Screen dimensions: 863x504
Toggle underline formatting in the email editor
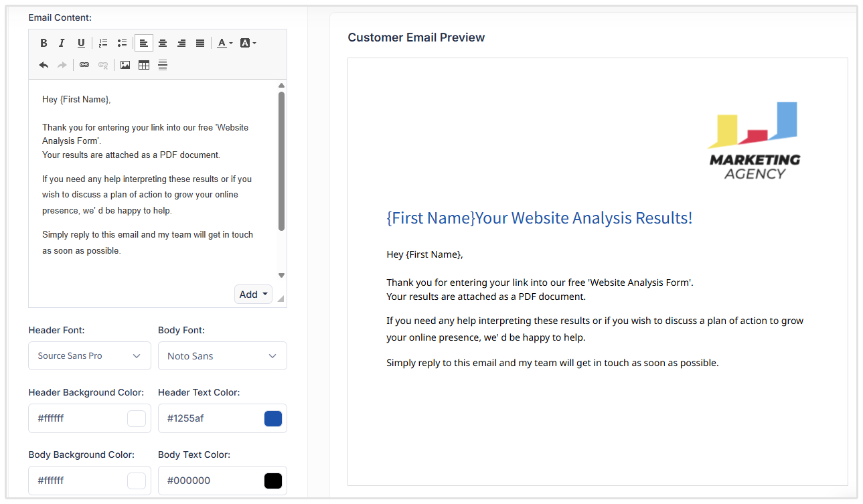pyautogui.click(x=81, y=43)
